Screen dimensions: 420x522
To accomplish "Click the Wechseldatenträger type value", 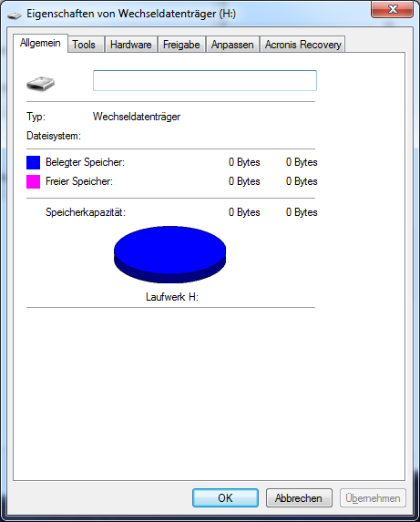I will (137, 117).
